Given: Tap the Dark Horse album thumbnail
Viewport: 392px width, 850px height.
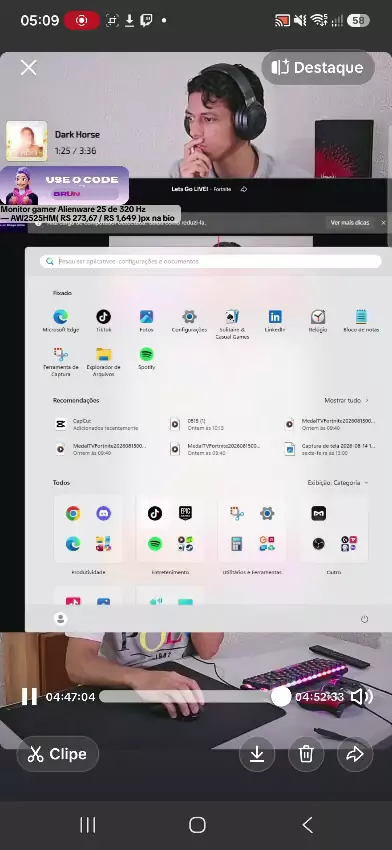Looking at the screenshot, I should 27,141.
